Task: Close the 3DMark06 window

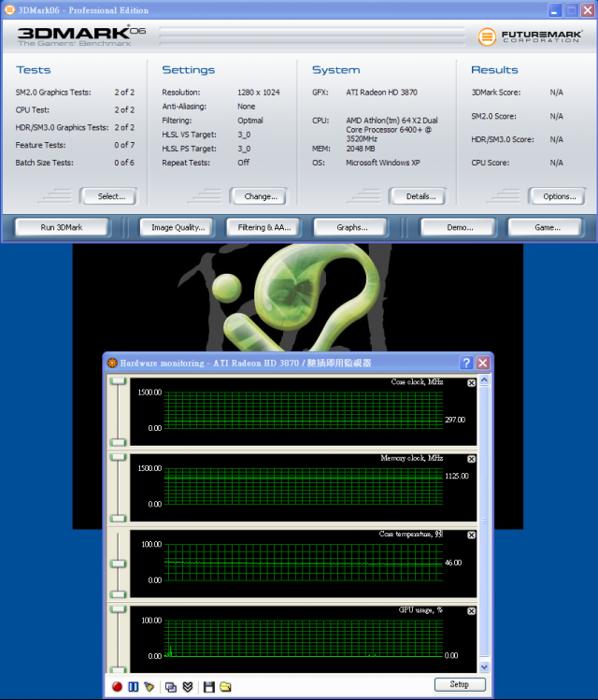Action: click(x=588, y=10)
